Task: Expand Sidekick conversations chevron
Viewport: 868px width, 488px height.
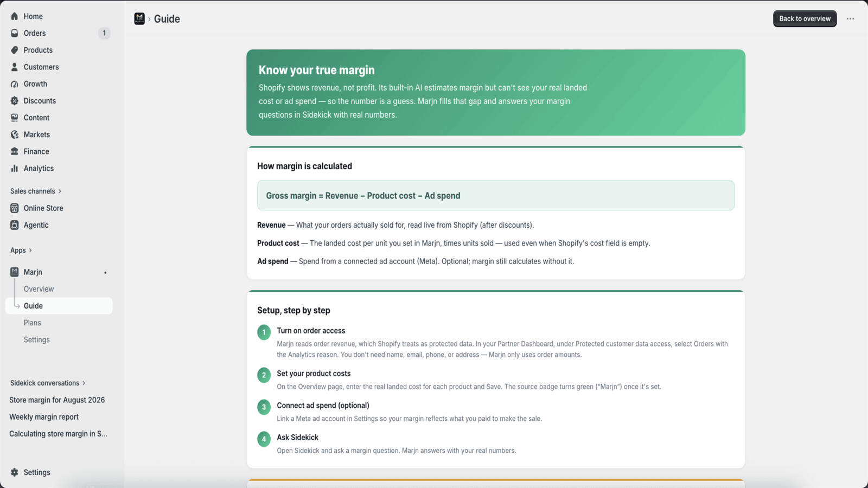Action: [84, 383]
